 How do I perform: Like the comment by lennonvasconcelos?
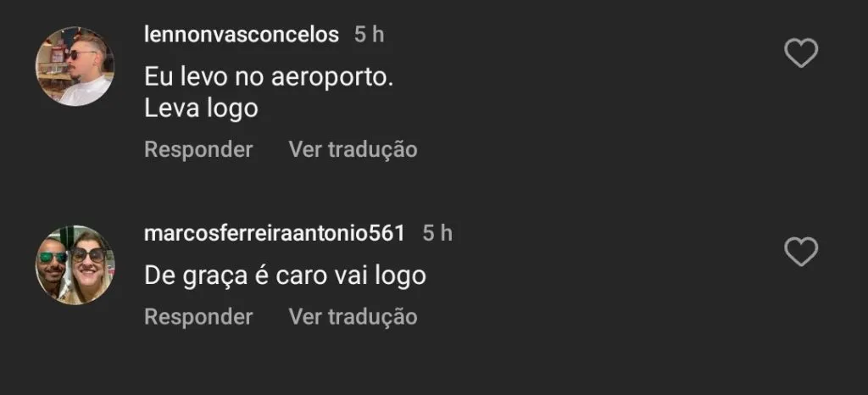pos(801,53)
